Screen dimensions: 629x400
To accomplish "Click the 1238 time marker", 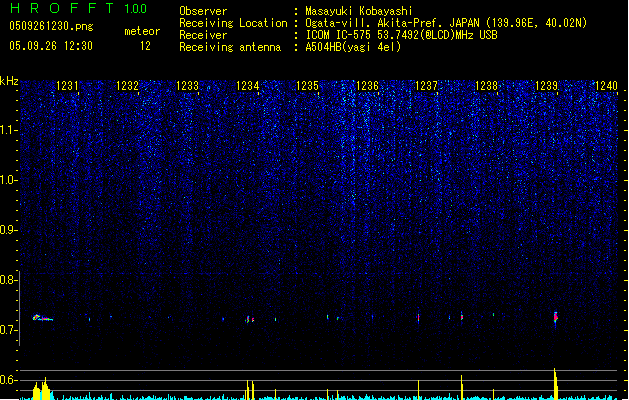I will [486, 86].
